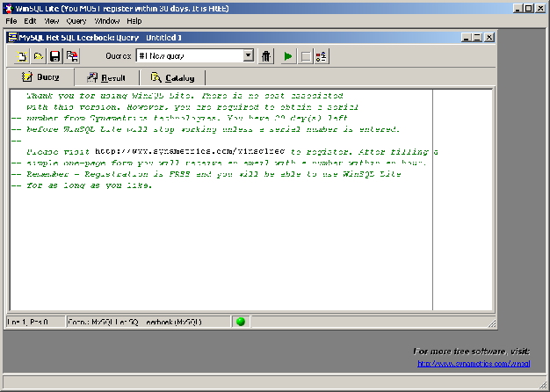The width and height of the screenshot is (550, 392).
Task: Open the Help menu
Action: point(134,21)
